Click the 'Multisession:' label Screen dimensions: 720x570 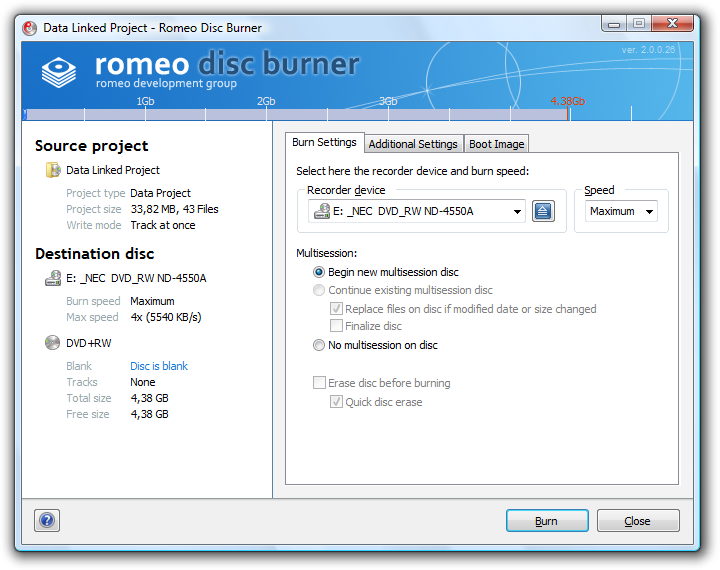point(326,253)
